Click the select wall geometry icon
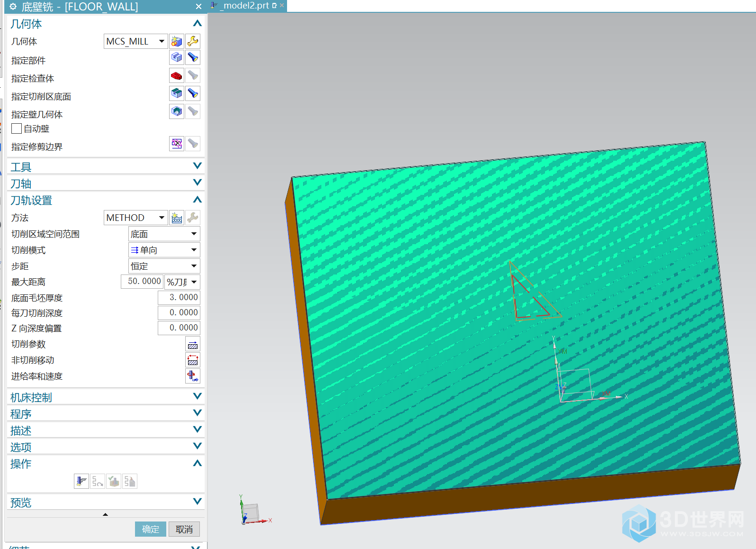 pos(177,111)
